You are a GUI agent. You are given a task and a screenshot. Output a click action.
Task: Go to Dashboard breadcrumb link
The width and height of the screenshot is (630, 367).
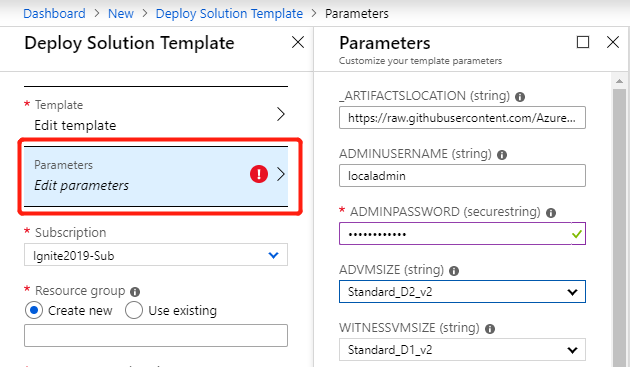click(54, 14)
